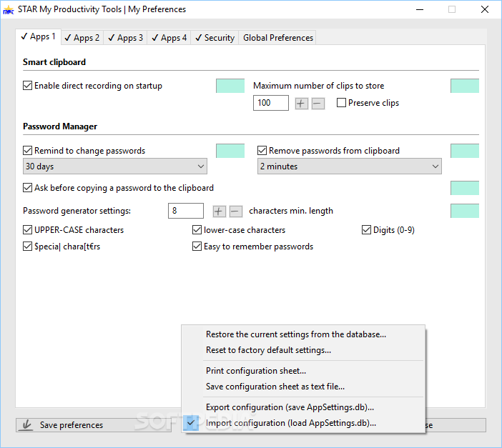This screenshot has height=448, width=502.
Task: Click green swatch next to Remind to change passwords
Action: tap(230, 151)
